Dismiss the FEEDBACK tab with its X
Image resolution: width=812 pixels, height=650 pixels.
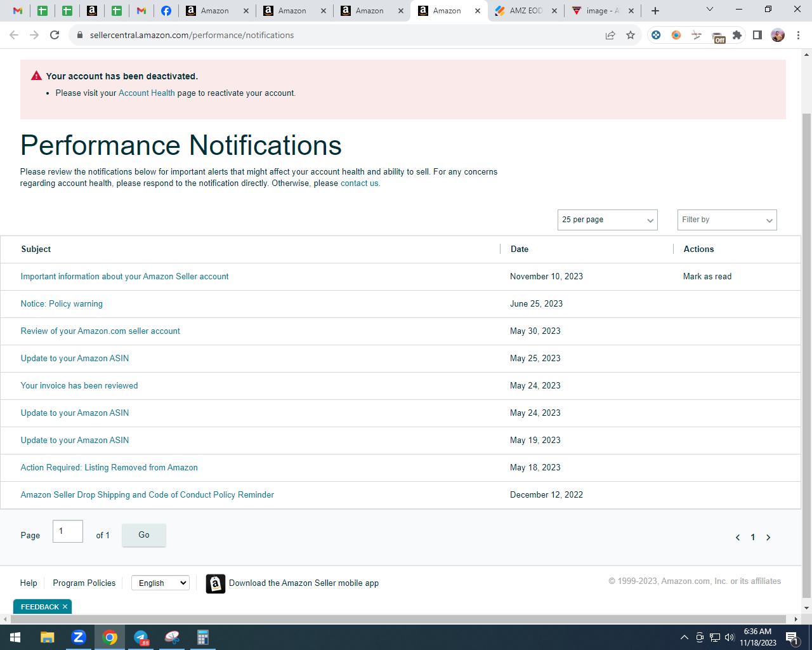tap(65, 607)
